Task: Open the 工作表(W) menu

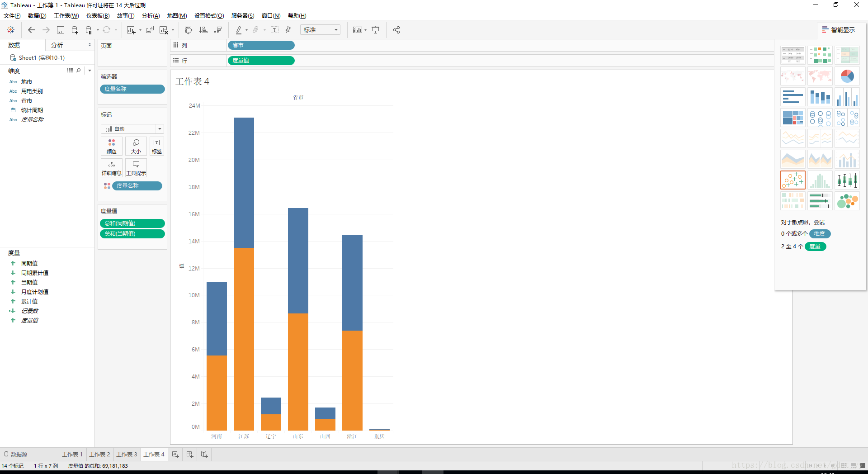Action: pyautogui.click(x=66, y=16)
